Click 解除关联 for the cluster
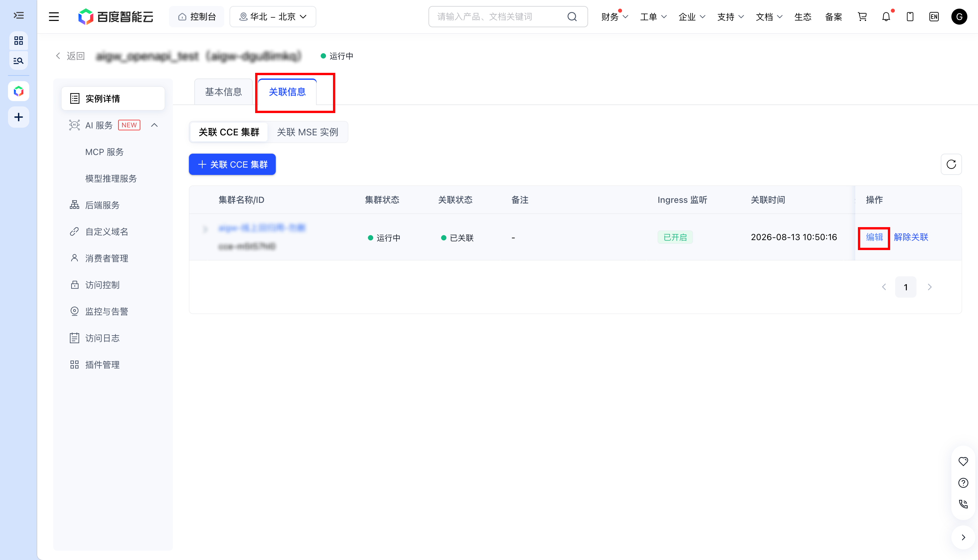This screenshot has height=560, width=978. tap(911, 237)
